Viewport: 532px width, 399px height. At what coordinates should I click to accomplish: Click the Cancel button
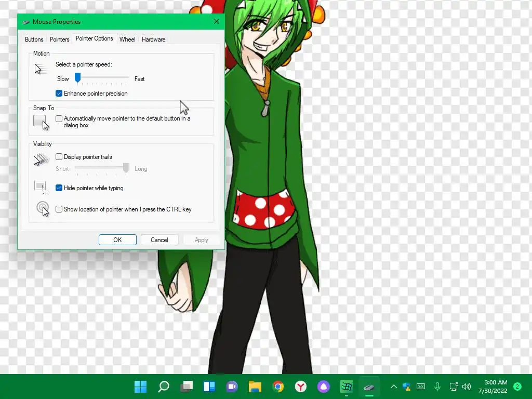[159, 240]
